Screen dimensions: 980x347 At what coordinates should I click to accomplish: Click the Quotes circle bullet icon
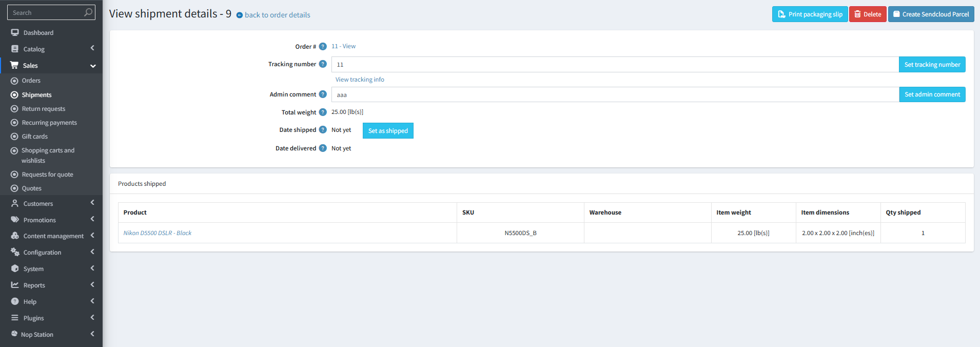point(14,188)
